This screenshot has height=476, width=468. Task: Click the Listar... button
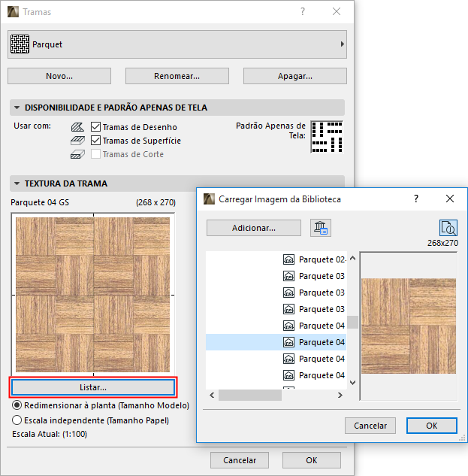(93, 387)
